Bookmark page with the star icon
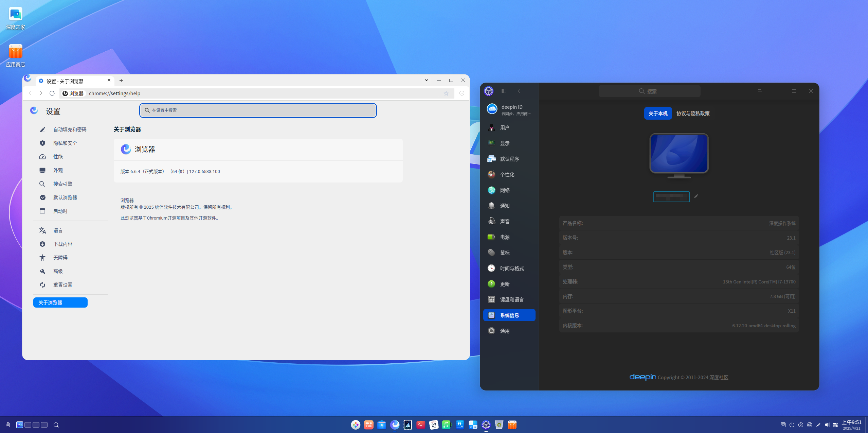868x433 pixels. [446, 93]
